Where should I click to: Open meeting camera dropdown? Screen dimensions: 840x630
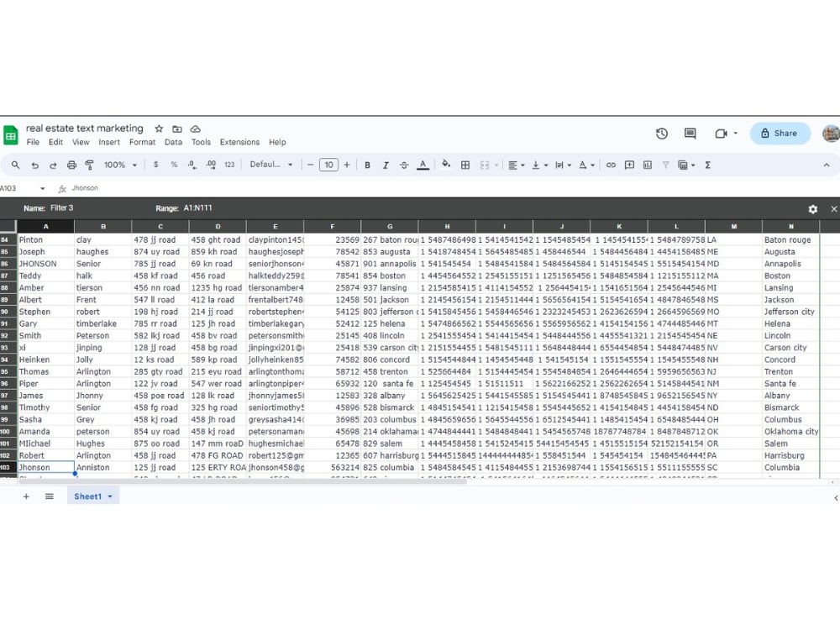pyautogui.click(x=736, y=134)
